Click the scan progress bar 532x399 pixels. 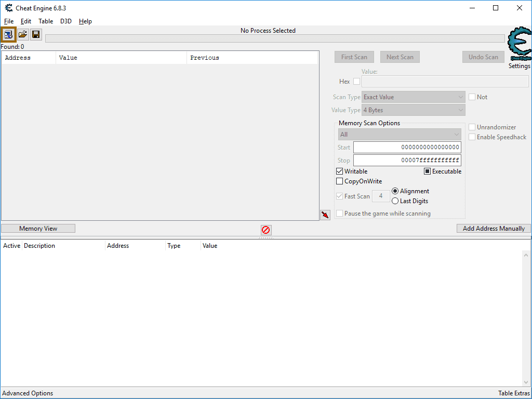(x=275, y=38)
